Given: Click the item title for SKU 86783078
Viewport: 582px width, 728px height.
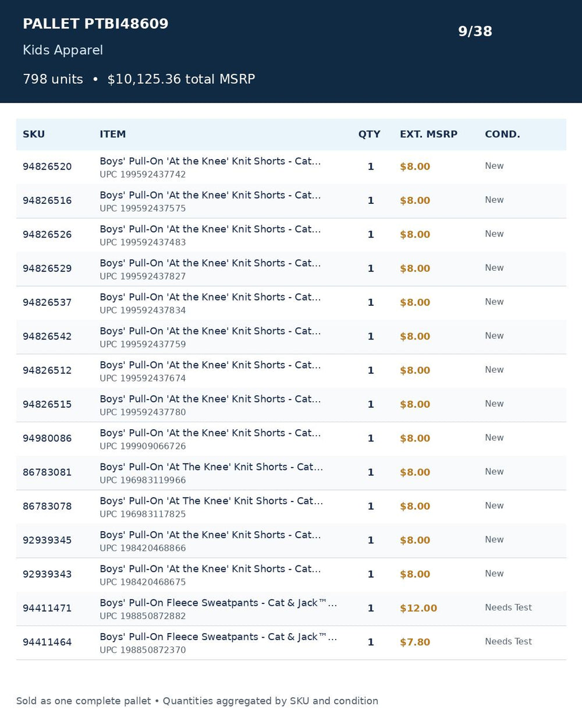Looking at the screenshot, I should (211, 501).
